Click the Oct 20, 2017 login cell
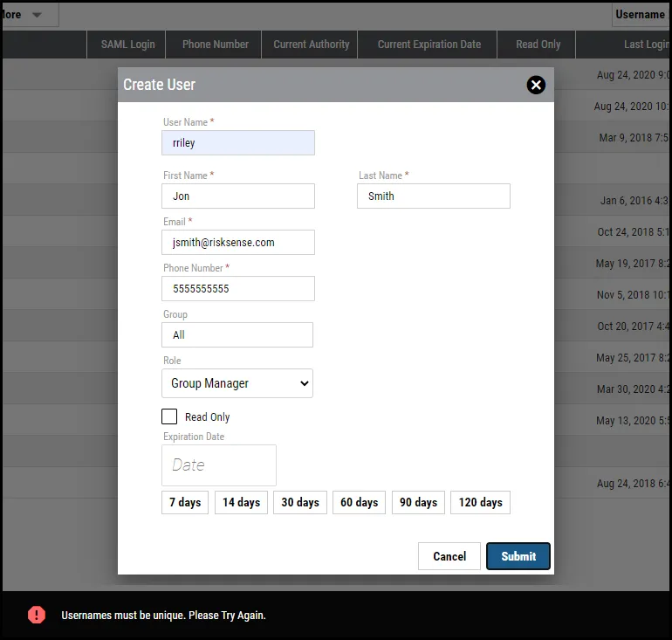Viewport: 672px width, 640px height. (x=633, y=327)
